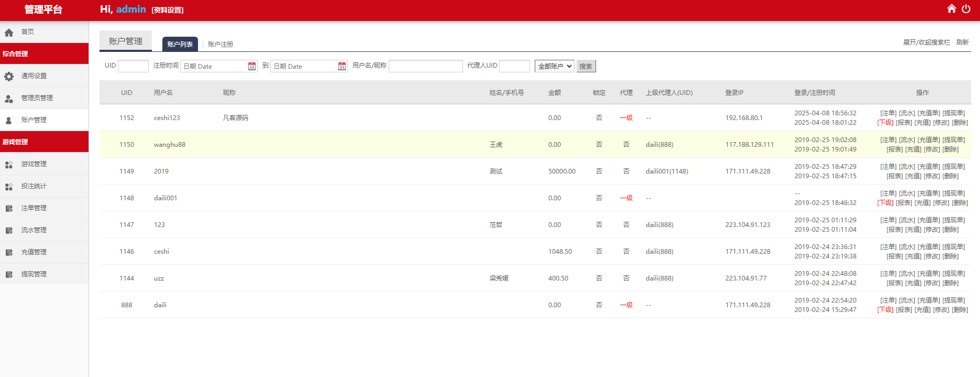Click the 游戏管理 sidebar icon

(x=9, y=165)
